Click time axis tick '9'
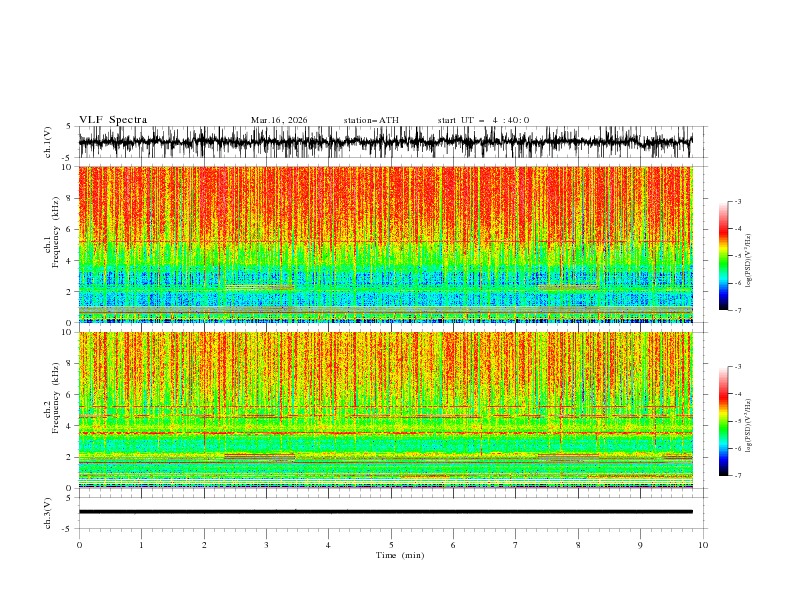Image resolution: width=792 pixels, height=612 pixels. (x=640, y=545)
